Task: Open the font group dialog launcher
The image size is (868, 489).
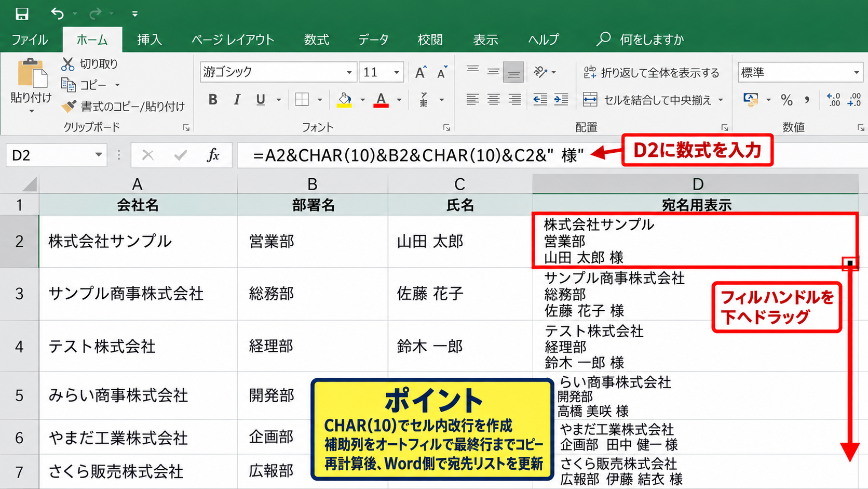Action: pos(446,127)
